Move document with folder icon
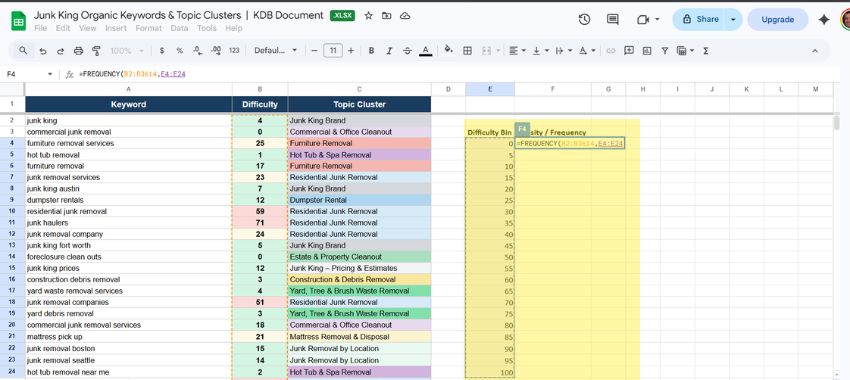This screenshot has height=380, width=850. 387,16
